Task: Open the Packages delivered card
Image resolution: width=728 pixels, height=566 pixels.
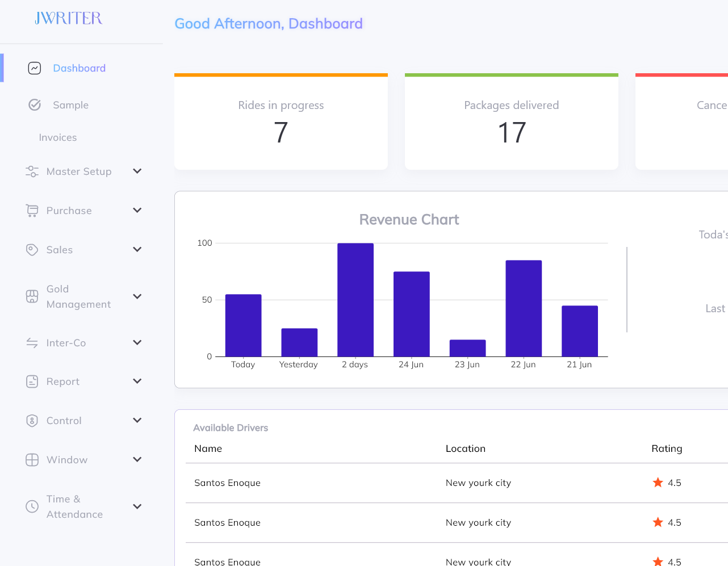Action: click(x=511, y=122)
